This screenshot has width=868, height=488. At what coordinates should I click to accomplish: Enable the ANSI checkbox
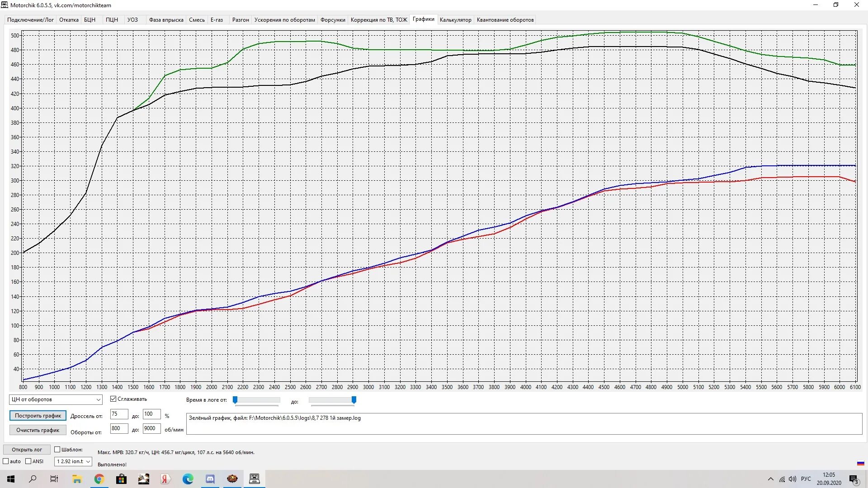point(28,461)
